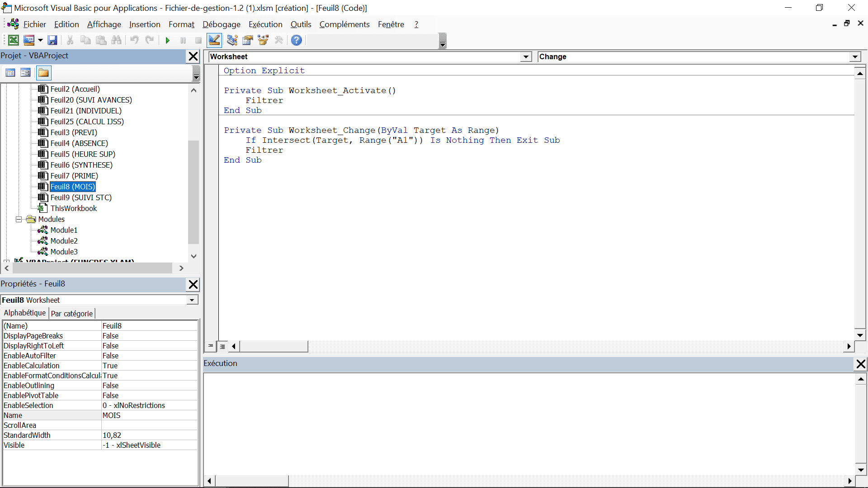The width and height of the screenshot is (868, 488).
Task: Click the blue Help question mark icon
Action: coord(296,40)
